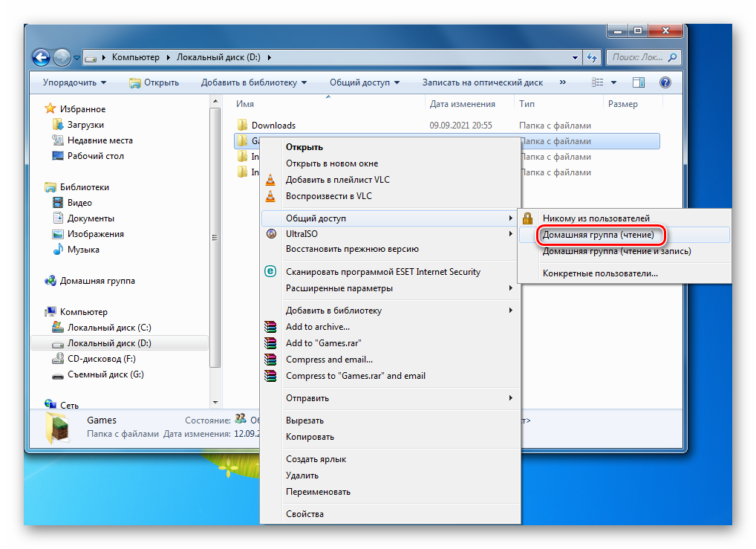Open the Упорядочить dropdown menu

point(74,82)
